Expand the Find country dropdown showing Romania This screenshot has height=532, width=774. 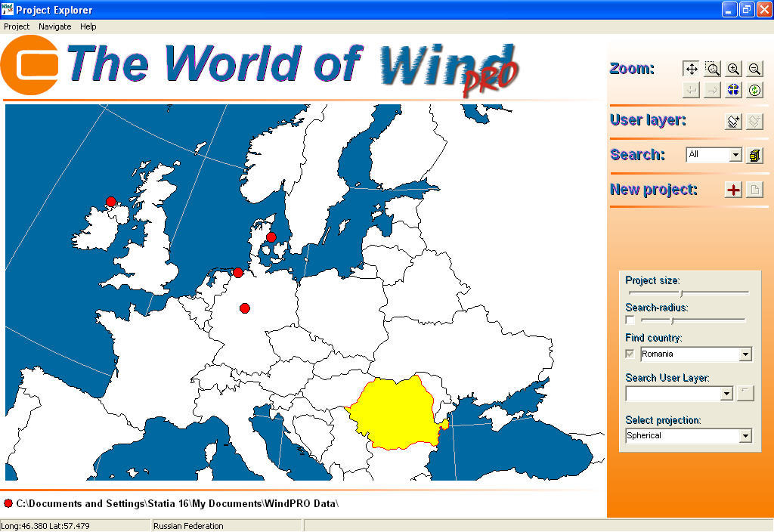(745, 354)
